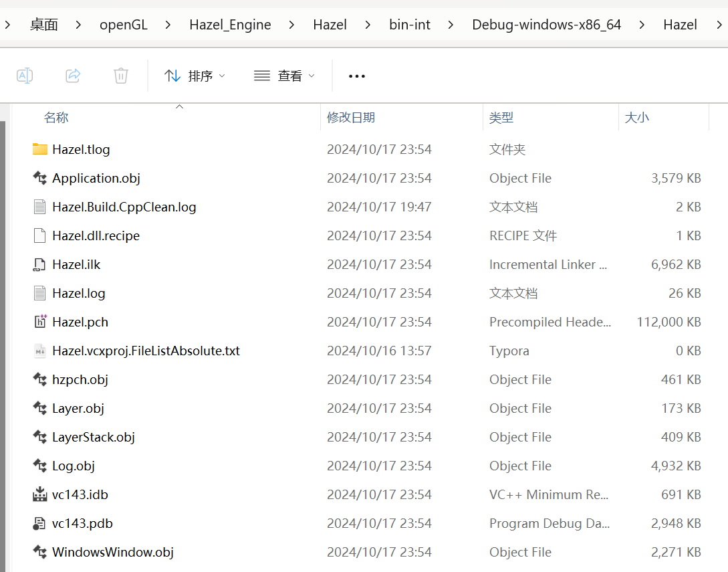Sort by 名称 column header
Image resolution: width=728 pixels, height=572 pixels.
[x=56, y=117]
